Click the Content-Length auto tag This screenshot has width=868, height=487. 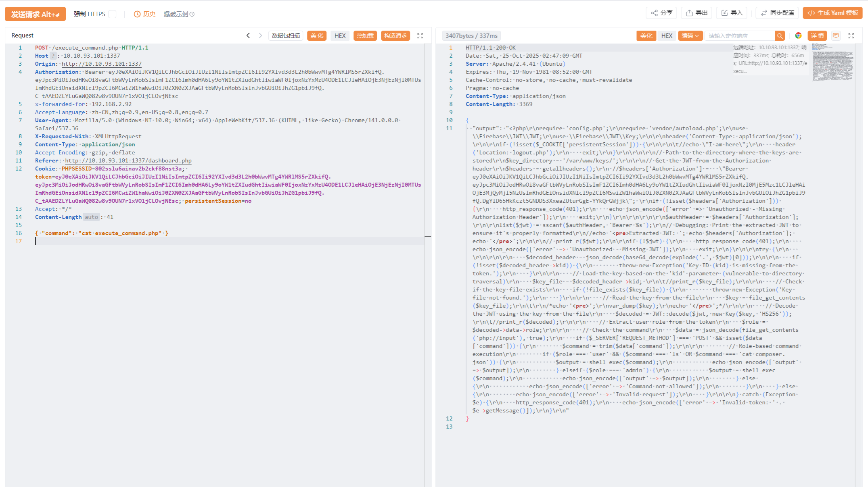pyautogui.click(x=91, y=217)
